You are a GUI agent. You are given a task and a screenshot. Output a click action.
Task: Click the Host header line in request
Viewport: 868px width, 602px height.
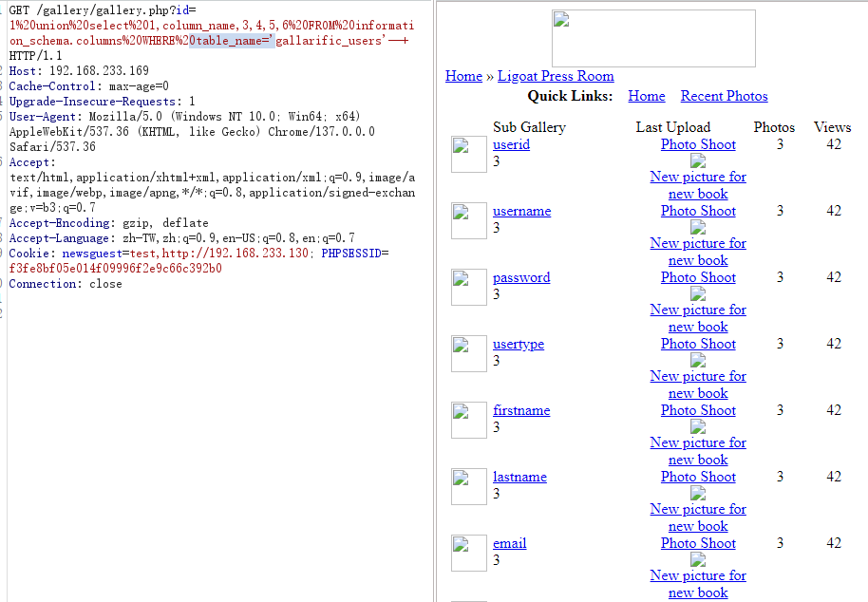pos(79,71)
